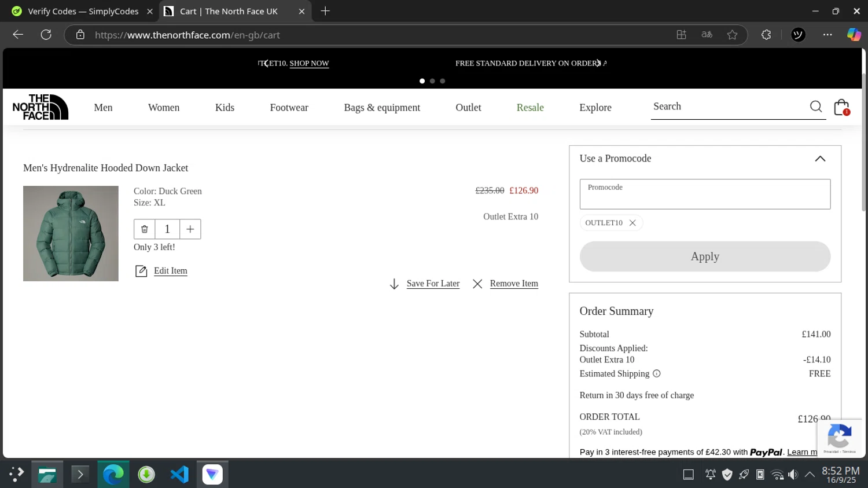Open the Bags & equipment menu

(x=382, y=108)
